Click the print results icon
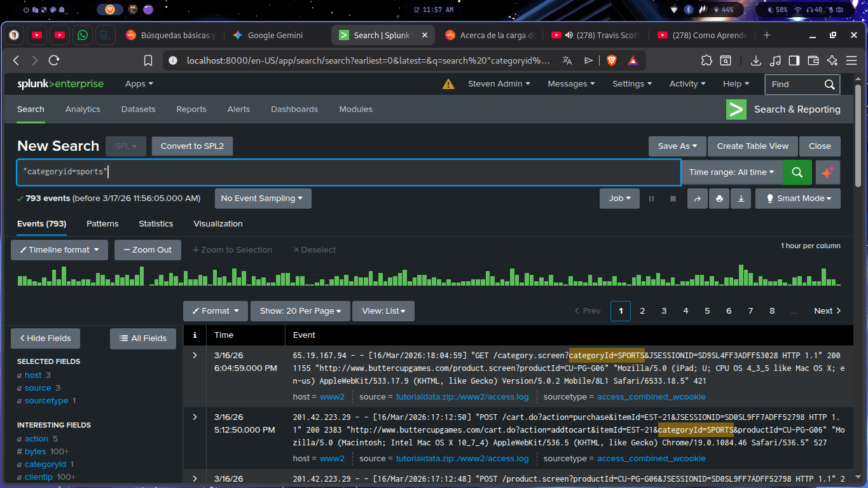The image size is (868, 488). pyautogui.click(x=719, y=199)
